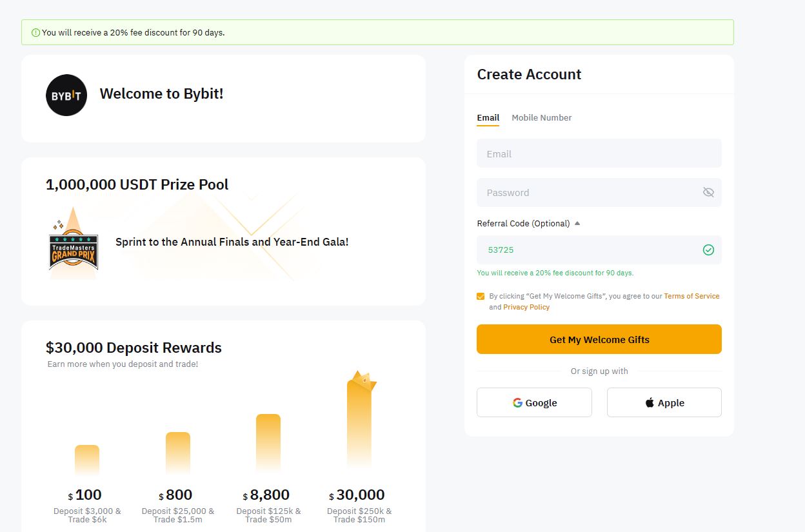The height and width of the screenshot is (532, 805).
Task: Sign up with Apple
Action: [664, 402]
